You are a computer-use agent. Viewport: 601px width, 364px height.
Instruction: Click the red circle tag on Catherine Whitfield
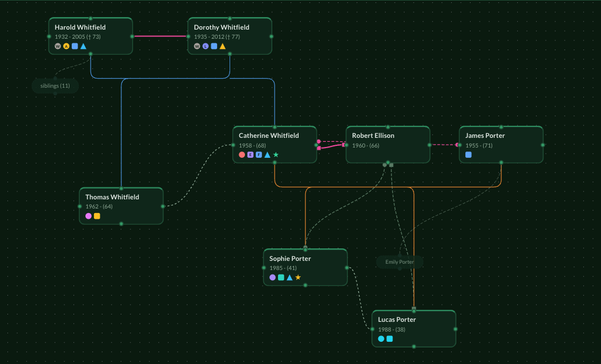[x=242, y=155]
